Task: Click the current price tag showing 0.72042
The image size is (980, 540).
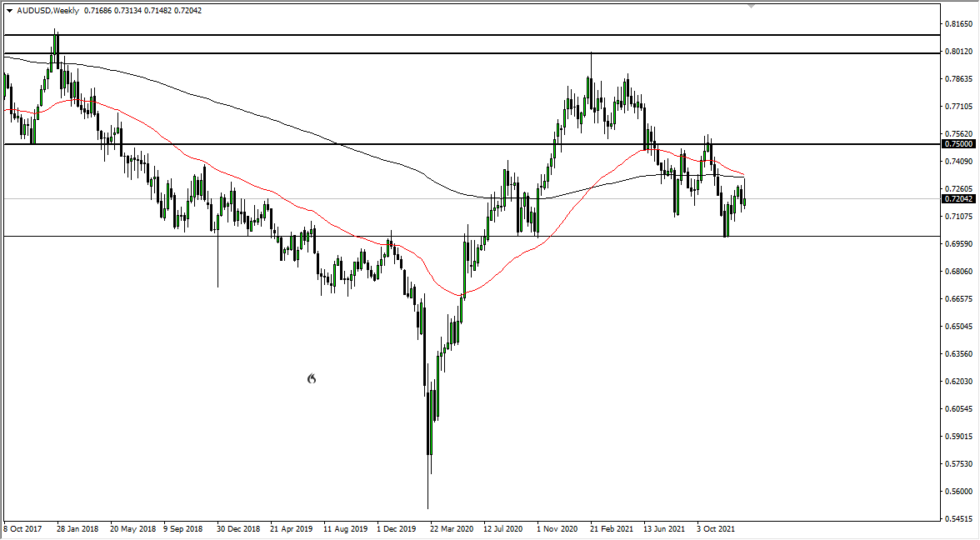Action: coord(958,200)
